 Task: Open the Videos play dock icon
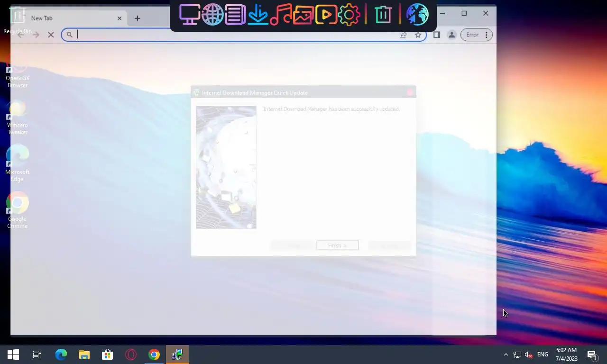pos(326,14)
